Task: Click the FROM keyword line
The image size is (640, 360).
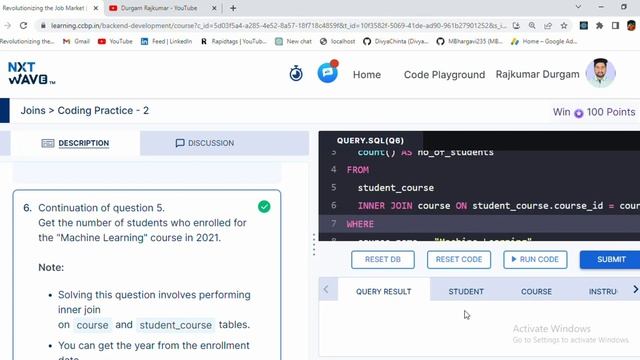Action: (358, 170)
